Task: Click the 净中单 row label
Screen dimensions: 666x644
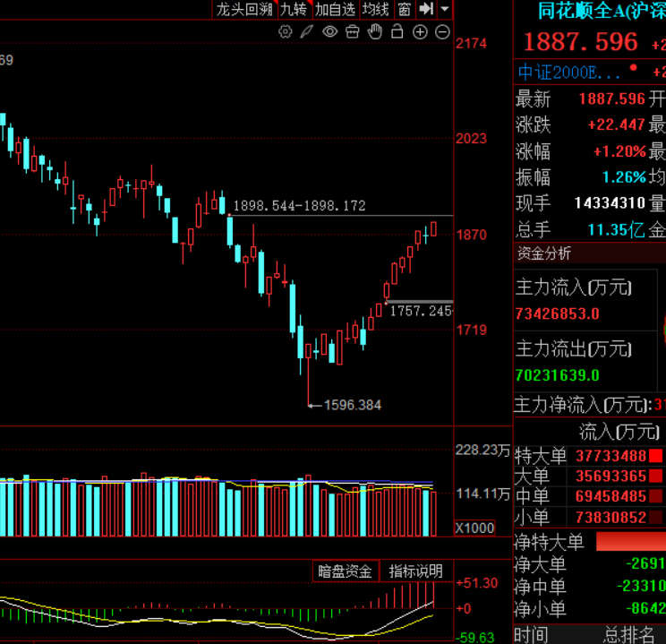Action: click(x=540, y=587)
